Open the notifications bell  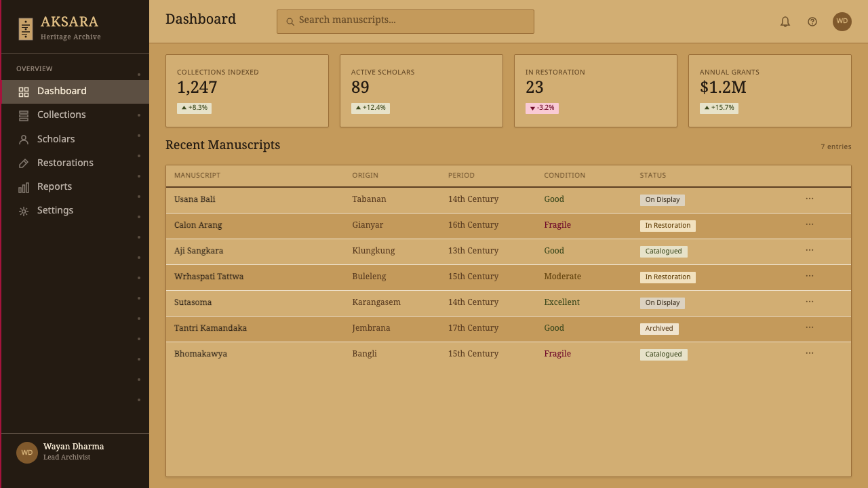pos(785,22)
